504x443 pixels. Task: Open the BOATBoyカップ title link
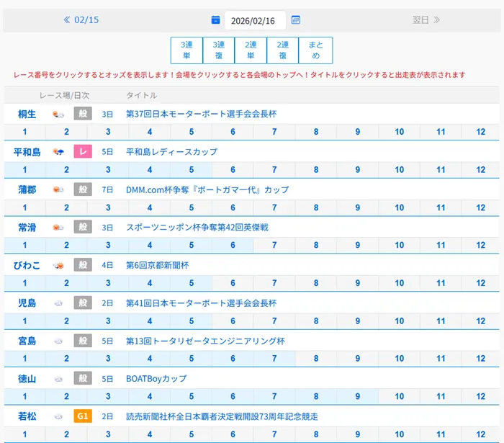click(156, 378)
